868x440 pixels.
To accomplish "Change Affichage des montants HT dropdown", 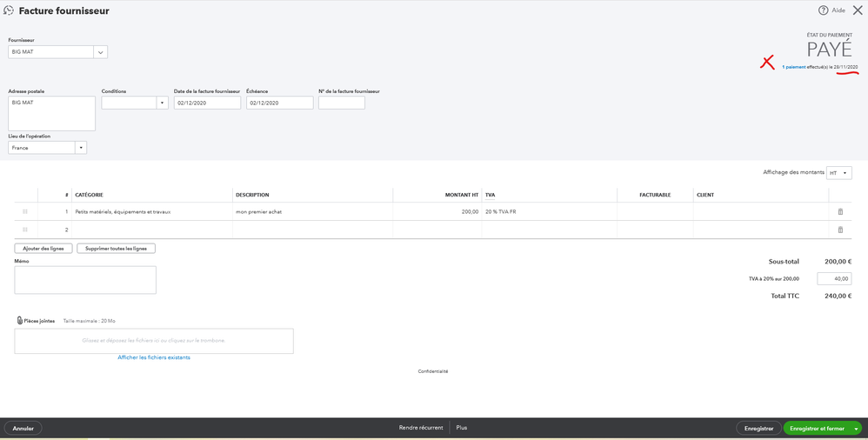I will click(x=839, y=173).
